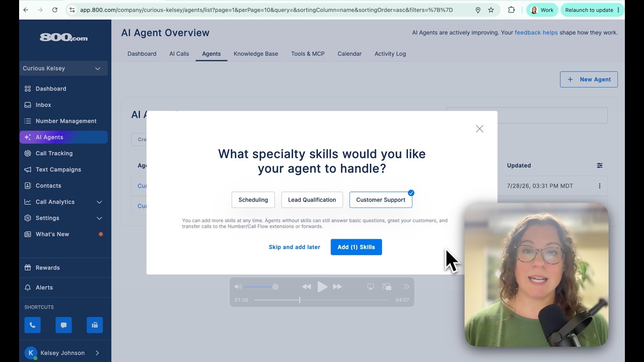644x362 pixels.
Task: Click Skip and add later
Action: [x=294, y=247]
